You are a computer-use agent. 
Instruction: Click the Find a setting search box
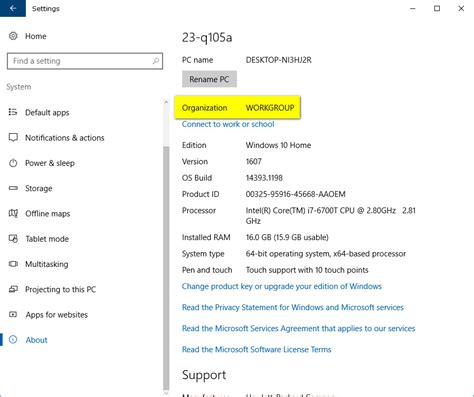[x=85, y=61]
